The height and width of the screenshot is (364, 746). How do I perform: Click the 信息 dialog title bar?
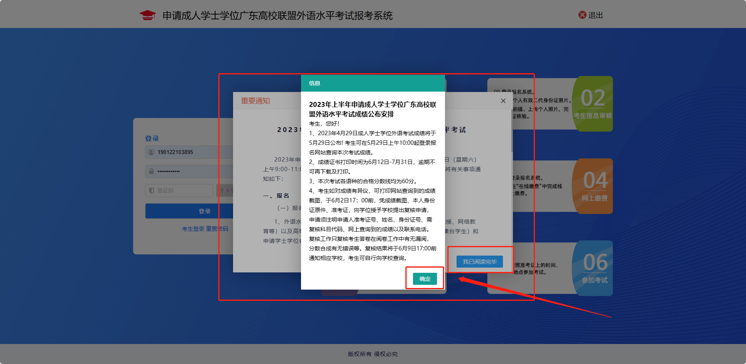click(x=373, y=83)
